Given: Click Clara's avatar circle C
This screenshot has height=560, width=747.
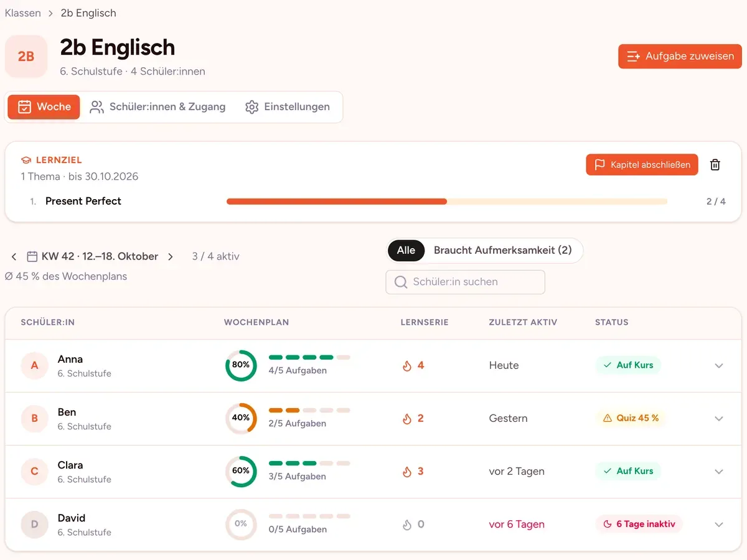Looking at the screenshot, I should point(34,472).
